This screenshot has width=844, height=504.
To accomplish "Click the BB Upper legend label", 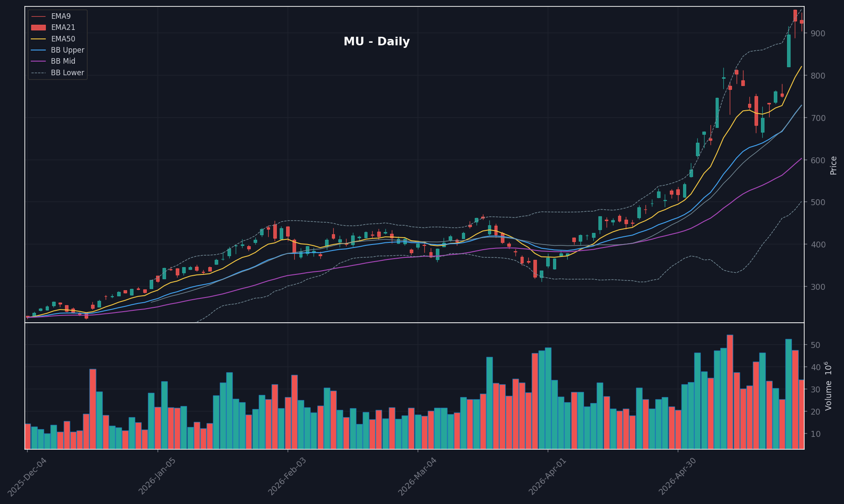I will 68,50.
